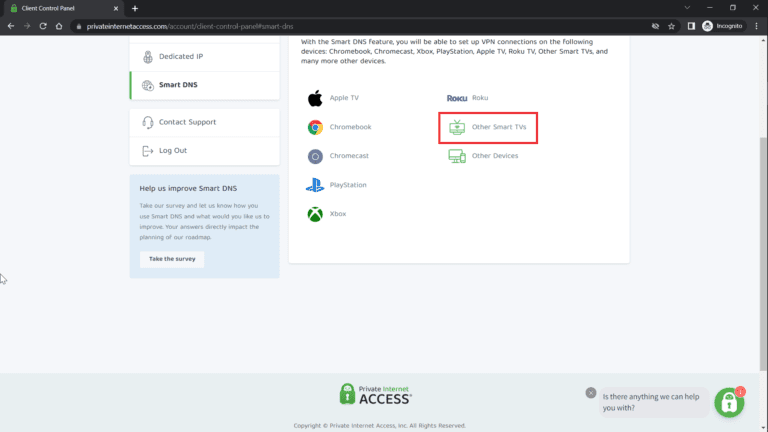
Task: Open Contact Support page
Action: point(186,122)
